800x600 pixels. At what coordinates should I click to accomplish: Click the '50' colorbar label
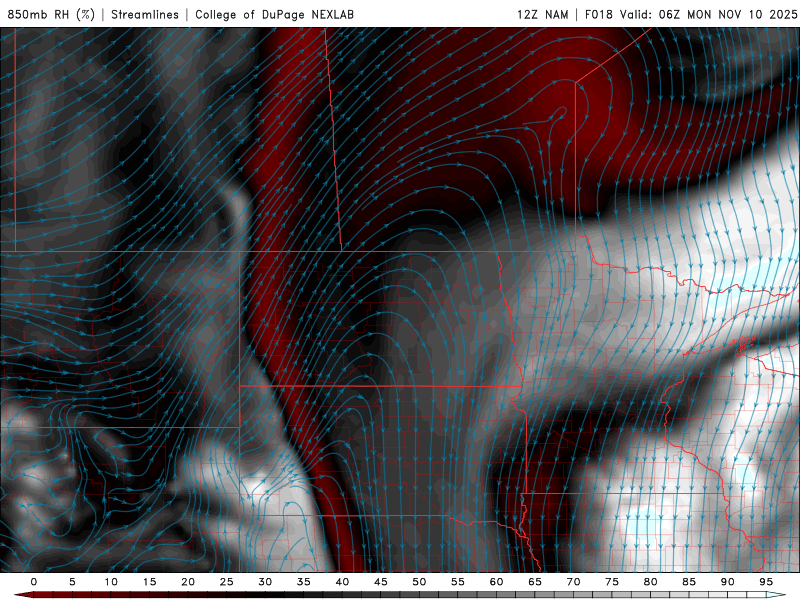[419, 582]
